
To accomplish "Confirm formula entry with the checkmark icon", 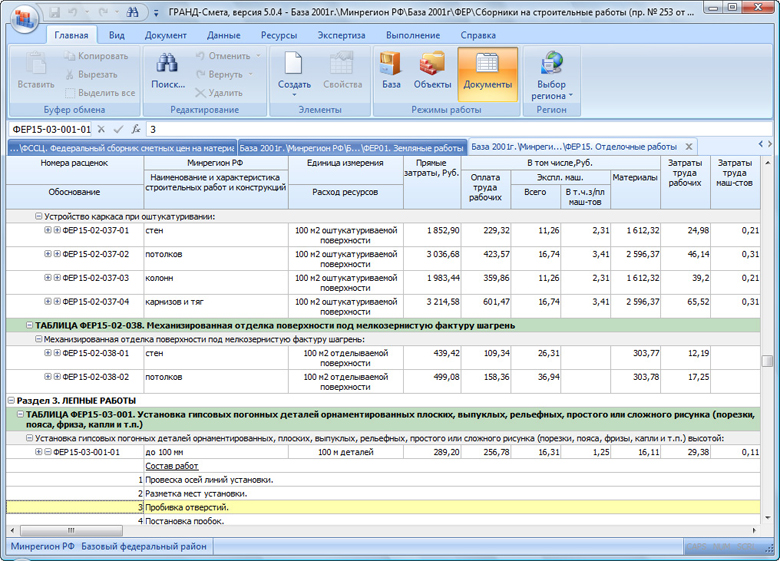I will tap(118, 129).
